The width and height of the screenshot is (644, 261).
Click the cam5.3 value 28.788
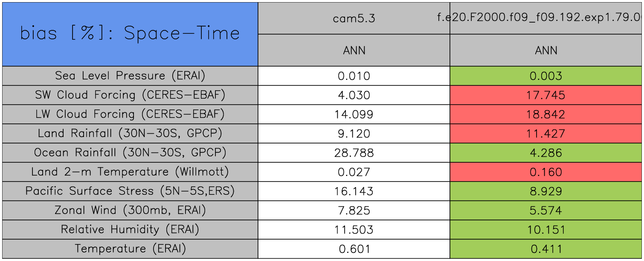pos(354,153)
